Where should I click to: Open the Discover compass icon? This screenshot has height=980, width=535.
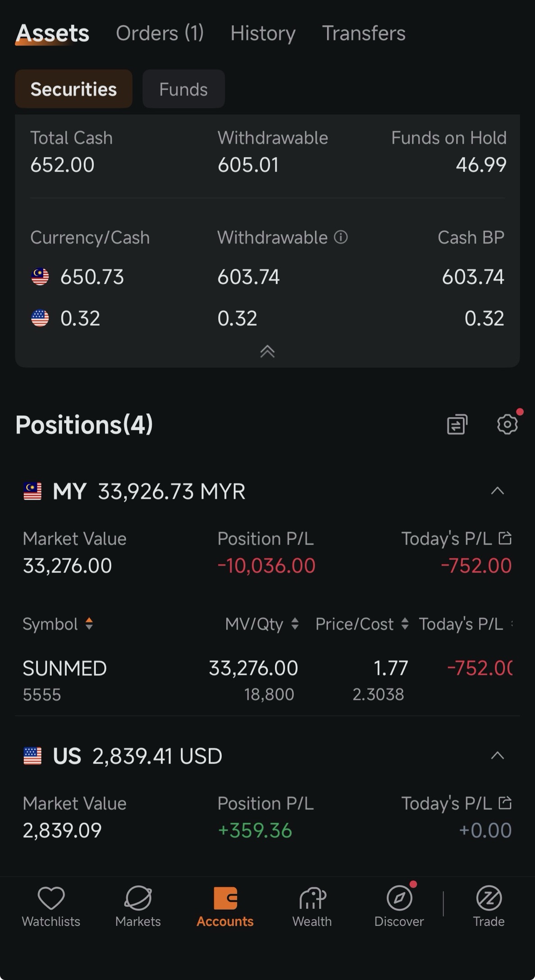[x=399, y=898]
